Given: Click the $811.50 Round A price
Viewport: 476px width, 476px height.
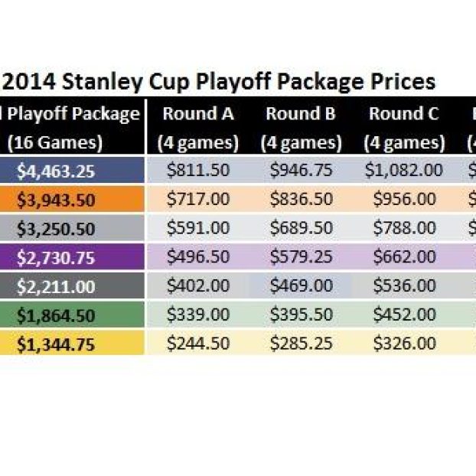Looking at the screenshot, I should tap(197, 170).
